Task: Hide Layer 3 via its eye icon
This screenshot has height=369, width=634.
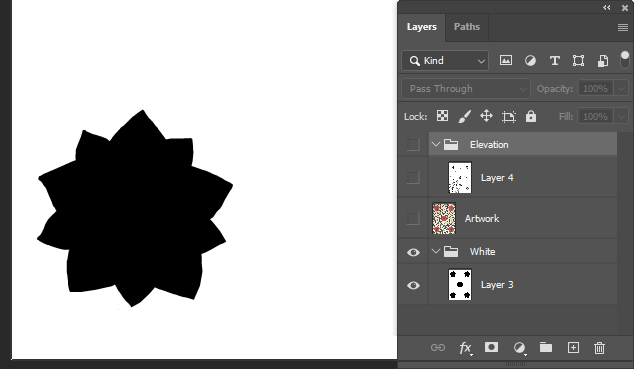Action: click(413, 285)
